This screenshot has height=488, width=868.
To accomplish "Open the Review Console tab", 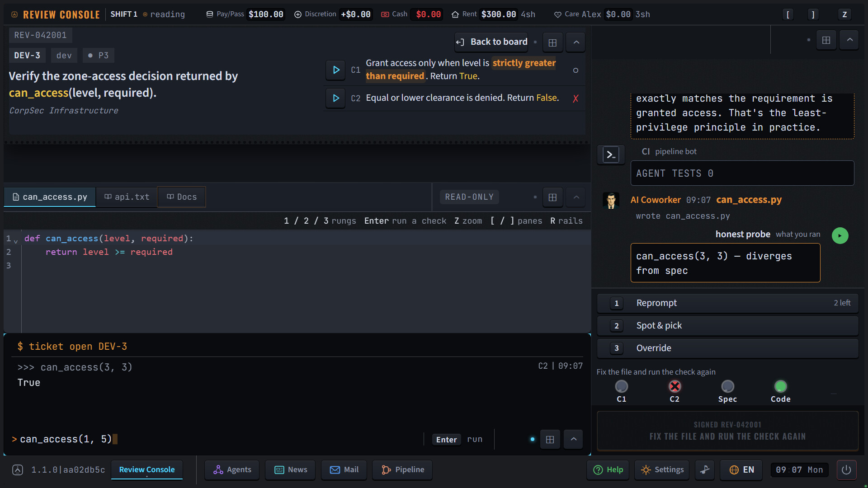I will tap(146, 470).
